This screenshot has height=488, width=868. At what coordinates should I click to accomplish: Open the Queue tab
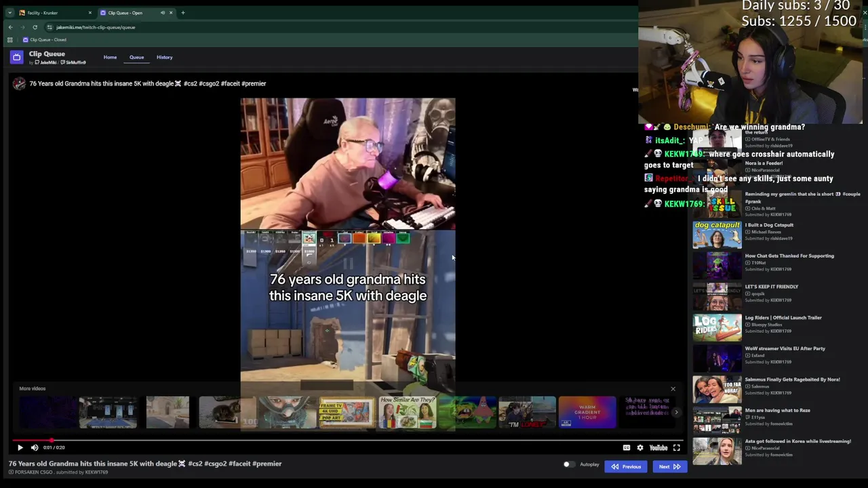click(136, 57)
